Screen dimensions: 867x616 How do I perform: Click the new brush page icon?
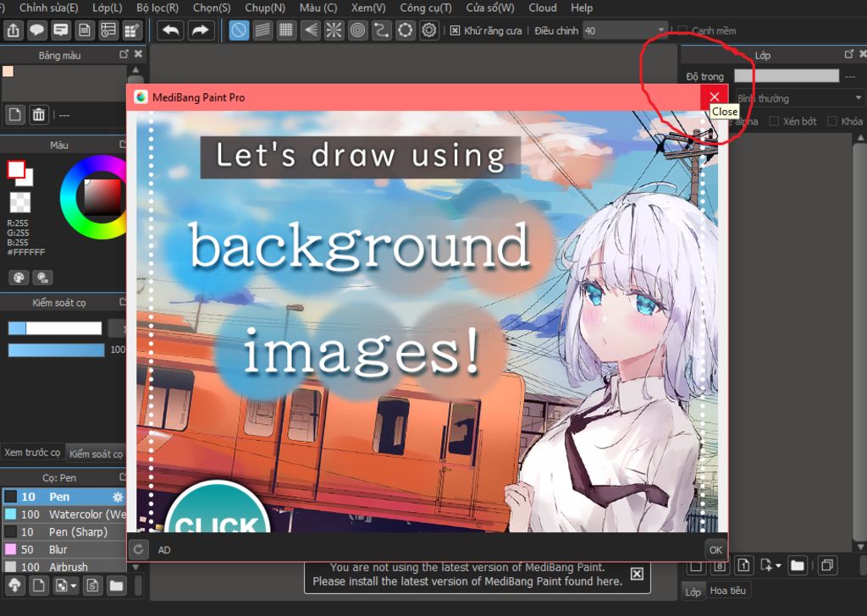(39, 586)
